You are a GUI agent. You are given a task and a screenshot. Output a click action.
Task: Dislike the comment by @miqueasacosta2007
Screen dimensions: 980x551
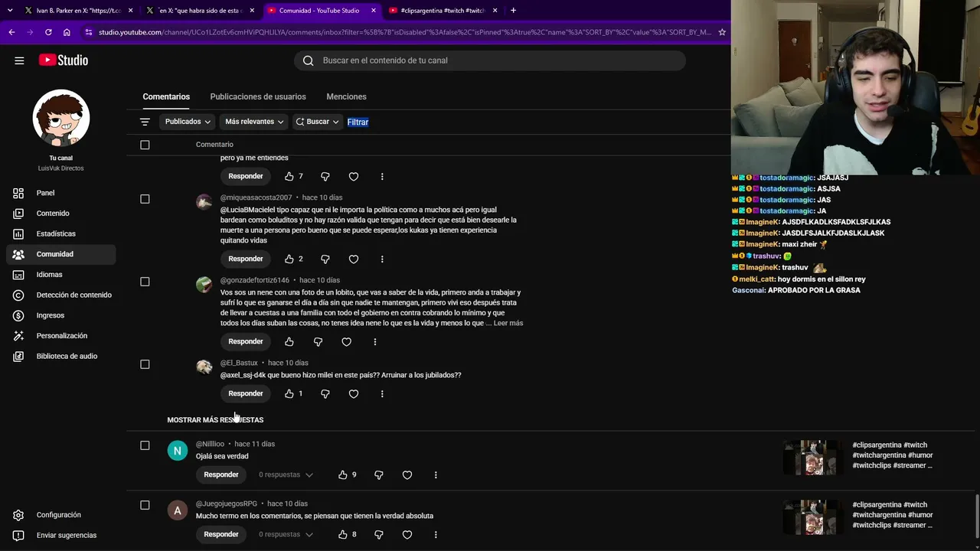325,259
